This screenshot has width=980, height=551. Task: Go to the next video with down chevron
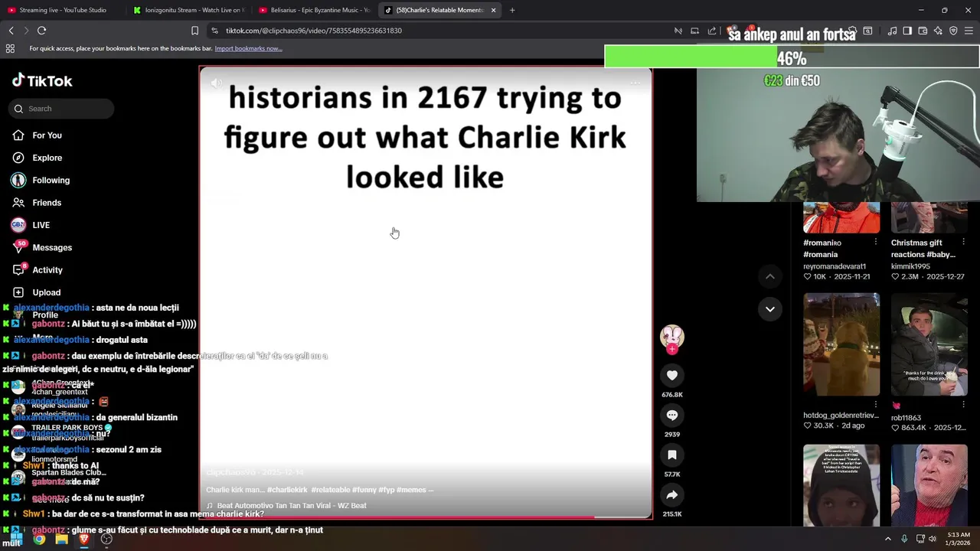770,309
